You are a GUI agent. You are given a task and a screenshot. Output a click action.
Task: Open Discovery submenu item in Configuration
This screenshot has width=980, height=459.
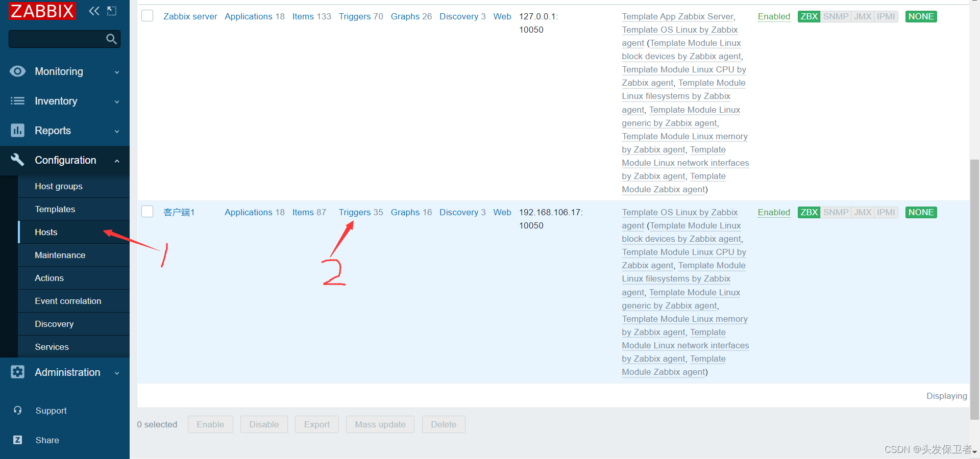point(74,324)
